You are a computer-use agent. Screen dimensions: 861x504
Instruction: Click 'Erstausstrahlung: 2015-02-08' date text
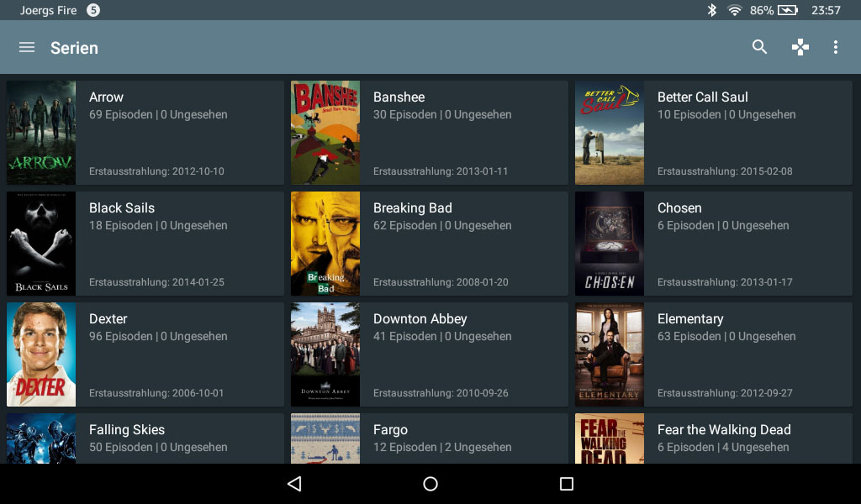725,171
